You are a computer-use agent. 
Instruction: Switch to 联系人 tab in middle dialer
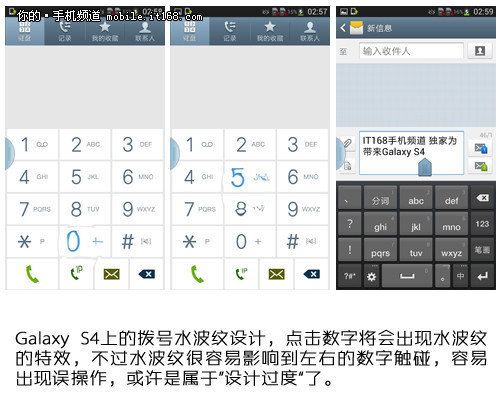pos(310,31)
